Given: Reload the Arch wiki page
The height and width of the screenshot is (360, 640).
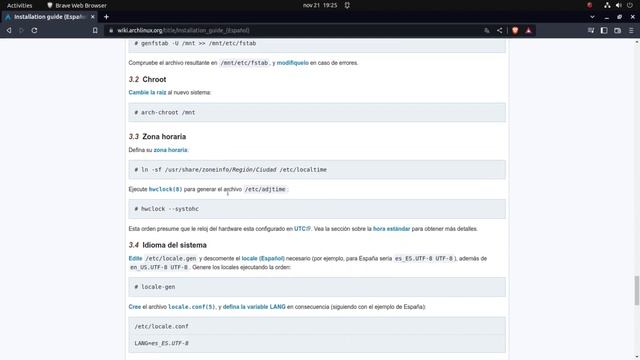Looking at the screenshot, I should (x=34, y=30).
